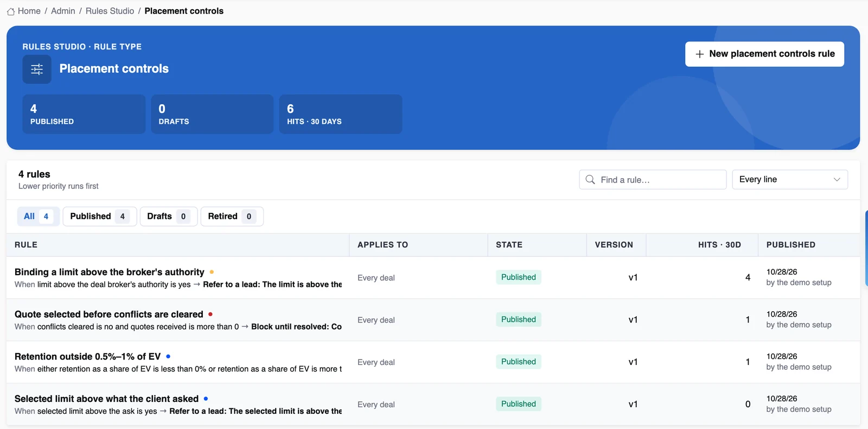Click Published badge in Binding a limit row
The width and height of the screenshot is (868, 429).
(519, 277)
